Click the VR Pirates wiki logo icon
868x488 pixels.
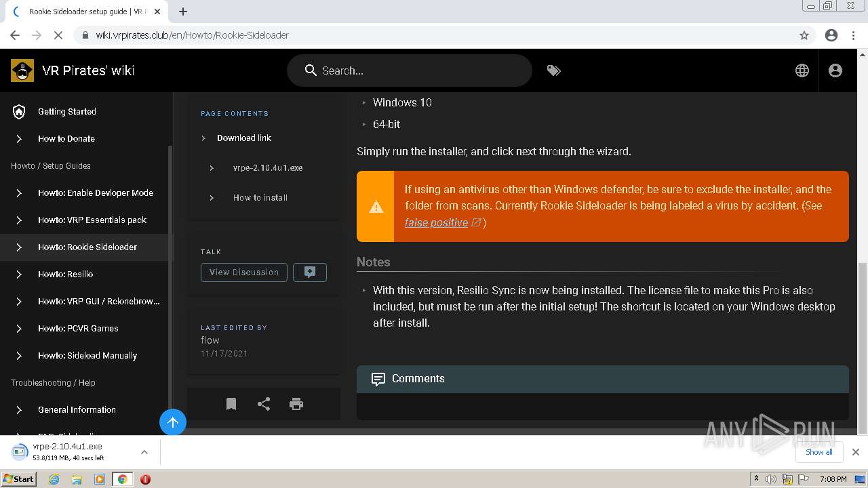[x=22, y=70]
